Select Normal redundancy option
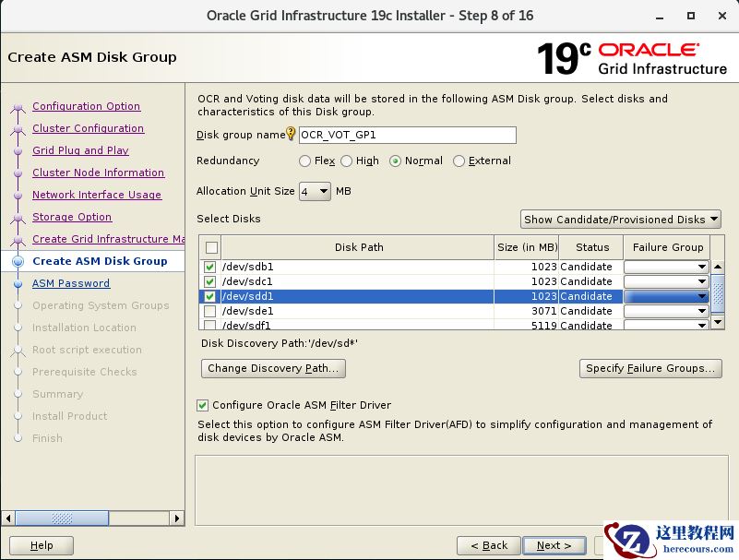739x560 pixels. pos(395,161)
